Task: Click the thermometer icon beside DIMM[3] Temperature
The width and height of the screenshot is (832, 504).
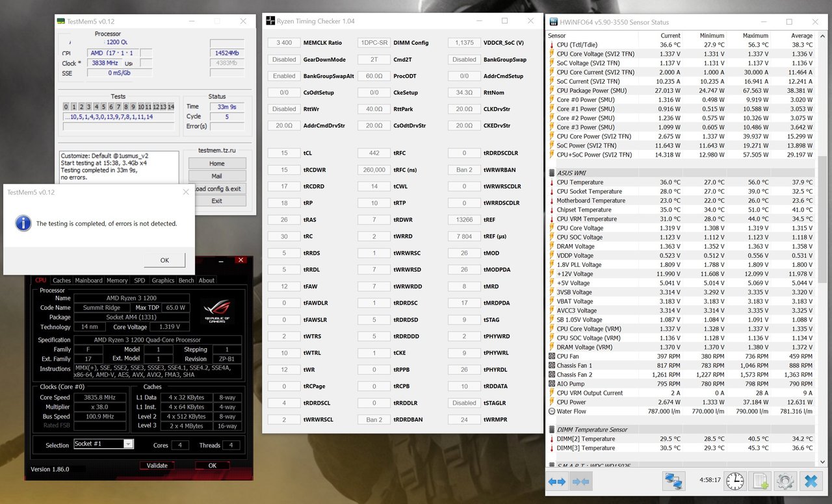Action: [x=552, y=447]
